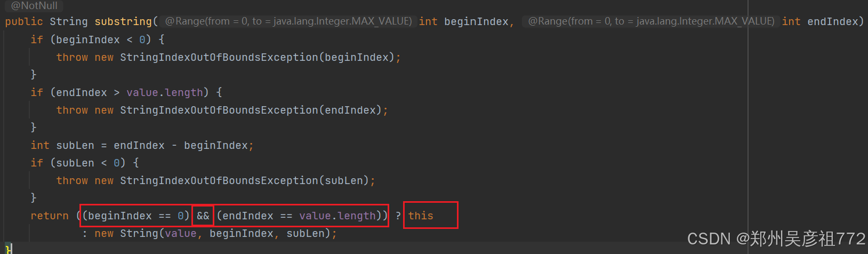Click the @Range inlay hint before endIndex

[x=651, y=21]
